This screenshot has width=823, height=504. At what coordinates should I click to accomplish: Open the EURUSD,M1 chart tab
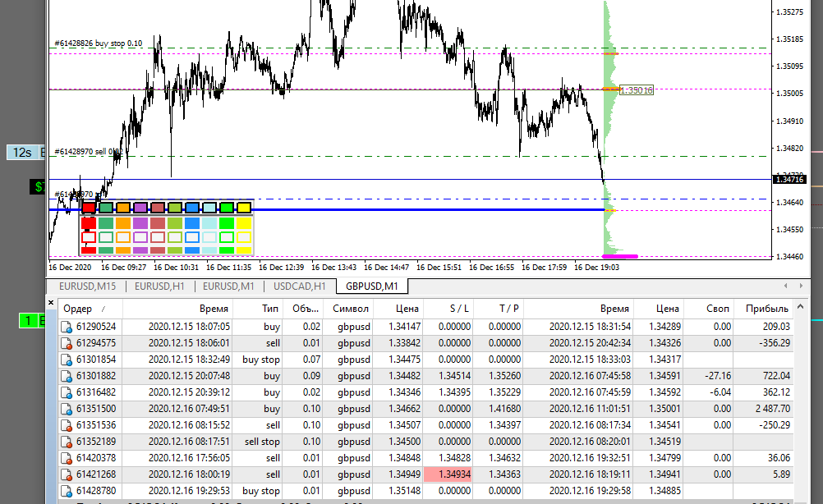pos(228,286)
